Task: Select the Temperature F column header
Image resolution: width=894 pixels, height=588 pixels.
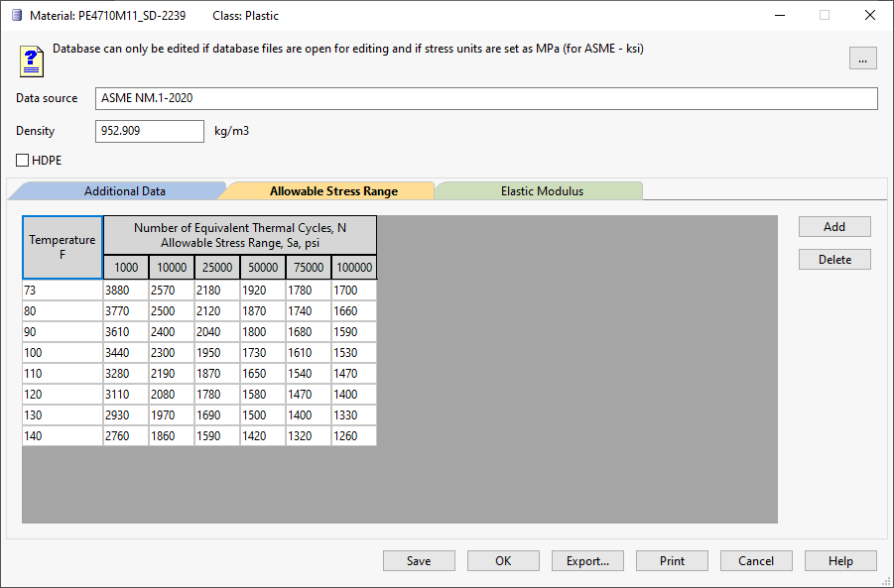Action: pyautogui.click(x=63, y=247)
